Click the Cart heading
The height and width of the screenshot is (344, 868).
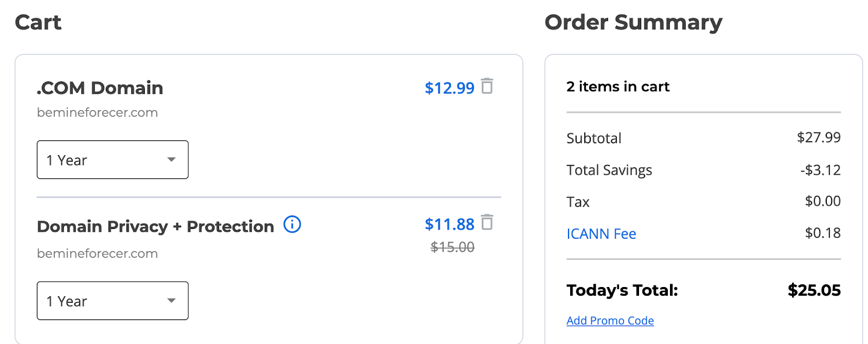[38, 22]
